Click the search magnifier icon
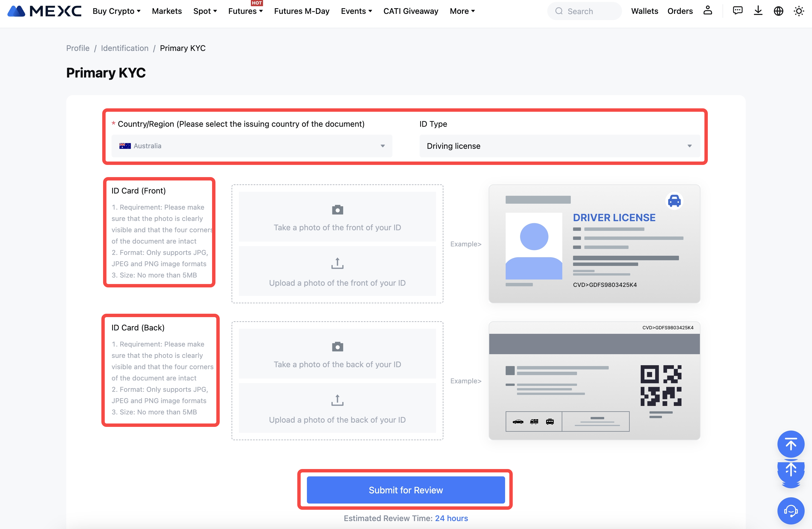812x529 pixels. [559, 11]
